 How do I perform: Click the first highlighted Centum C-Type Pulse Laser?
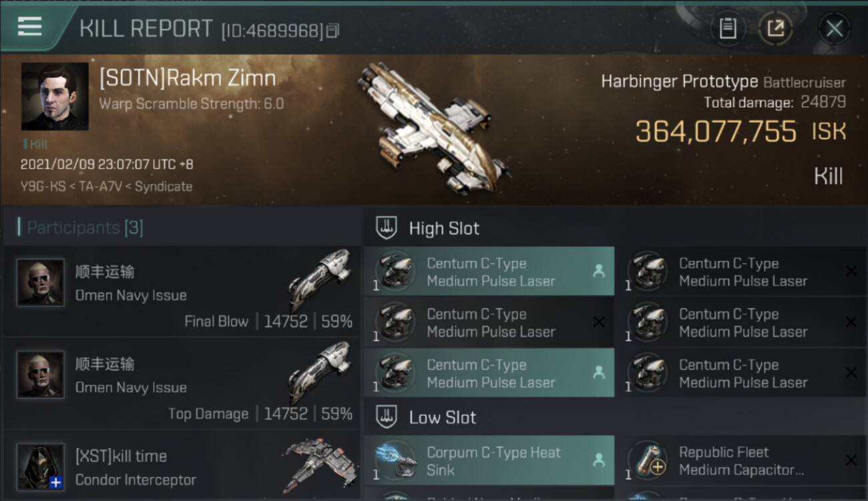tap(489, 272)
